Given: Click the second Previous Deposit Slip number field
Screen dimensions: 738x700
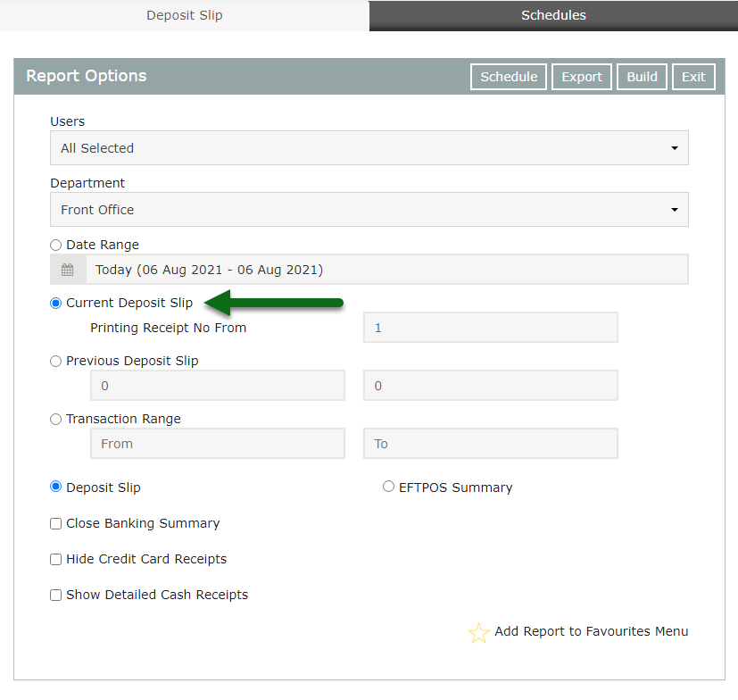Looking at the screenshot, I should click(491, 386).
